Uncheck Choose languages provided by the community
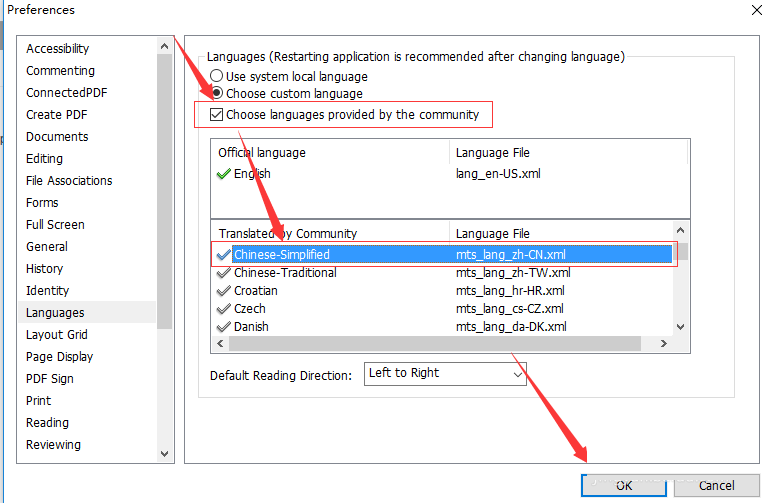 pyautogui.click(x=216, y=115)
